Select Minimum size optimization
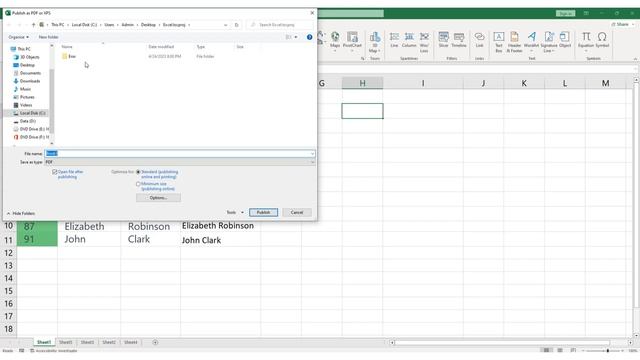 [x=138, y=184]
